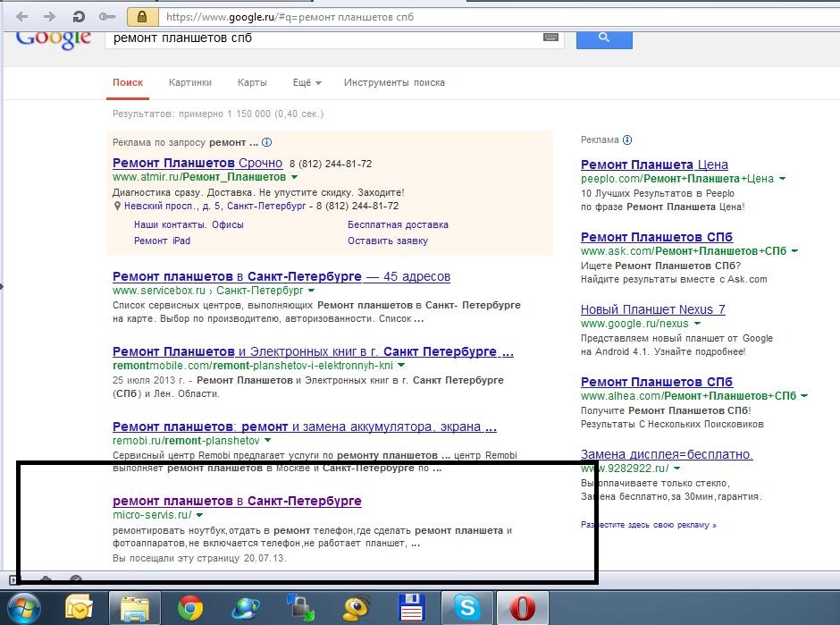The width and height of the screenshot is (840, 625).
Task: Expand dropdown arrow next to remontmobile.com URL
Action: [401, 366]
